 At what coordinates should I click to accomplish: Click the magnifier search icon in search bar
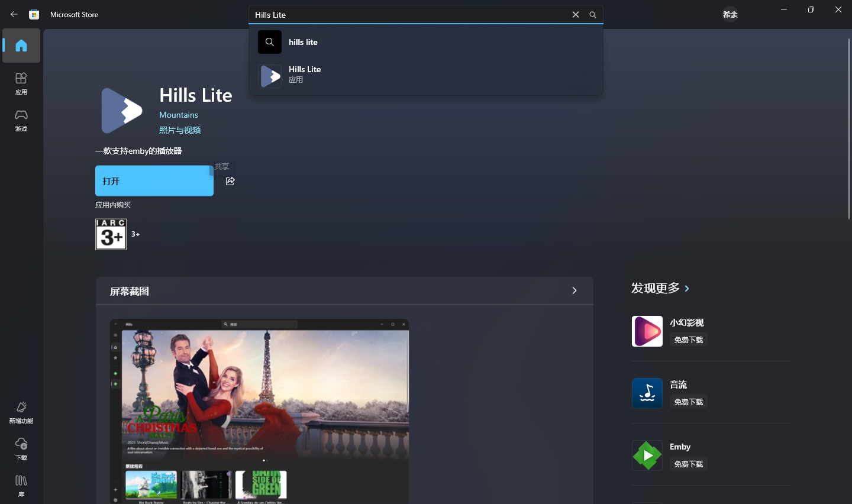click(592, 15)
